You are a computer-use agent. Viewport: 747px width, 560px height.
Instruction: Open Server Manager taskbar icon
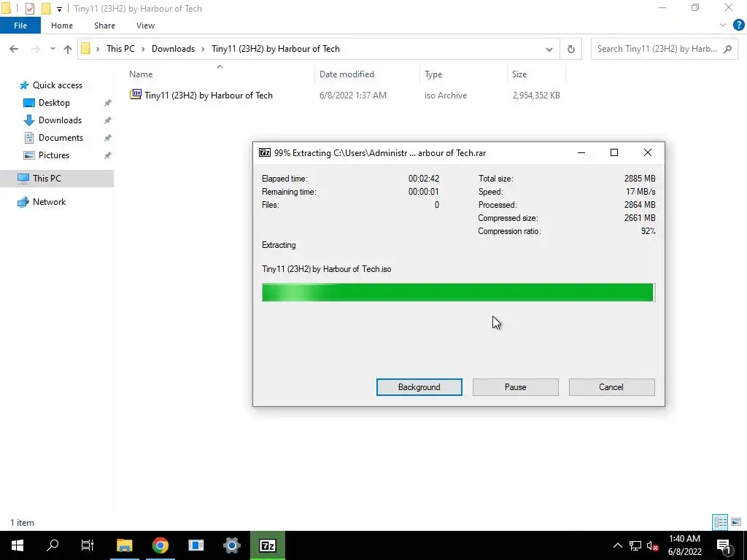(x=196, y=545)
